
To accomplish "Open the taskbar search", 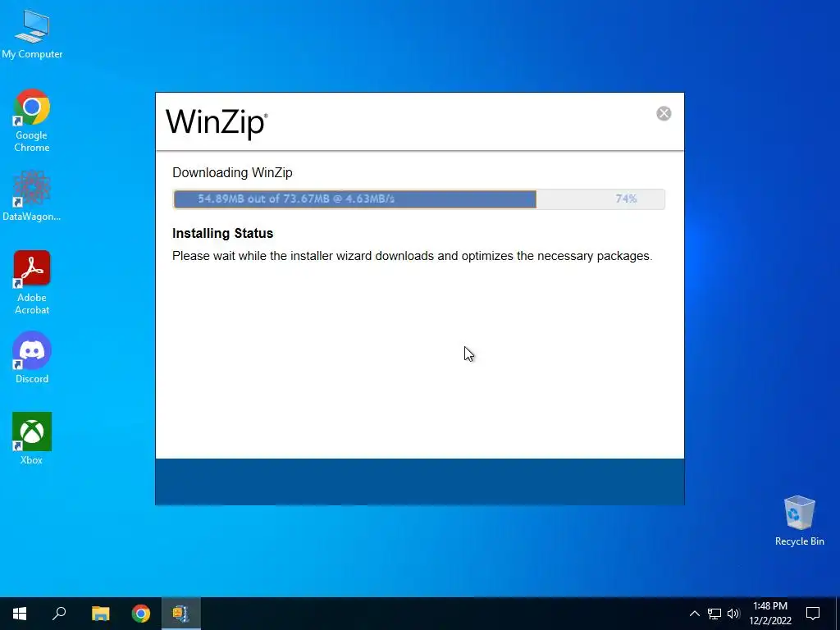I will tap(59, 614).
